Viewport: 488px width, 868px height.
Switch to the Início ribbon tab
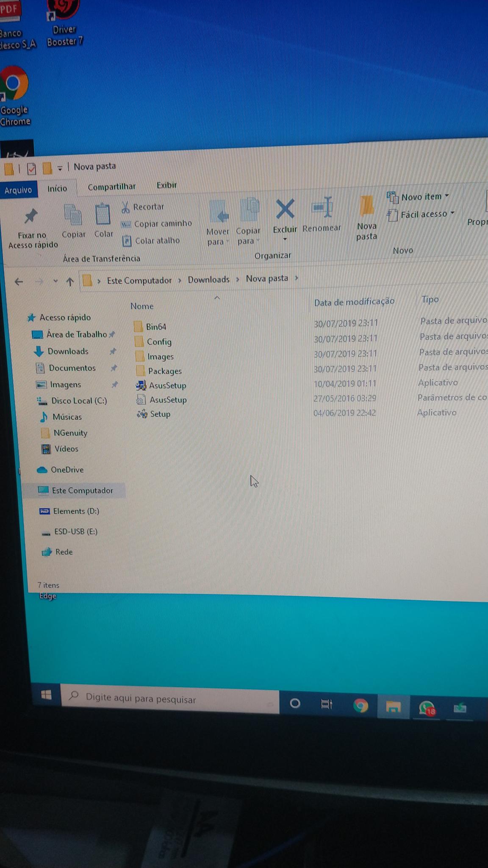57,189
